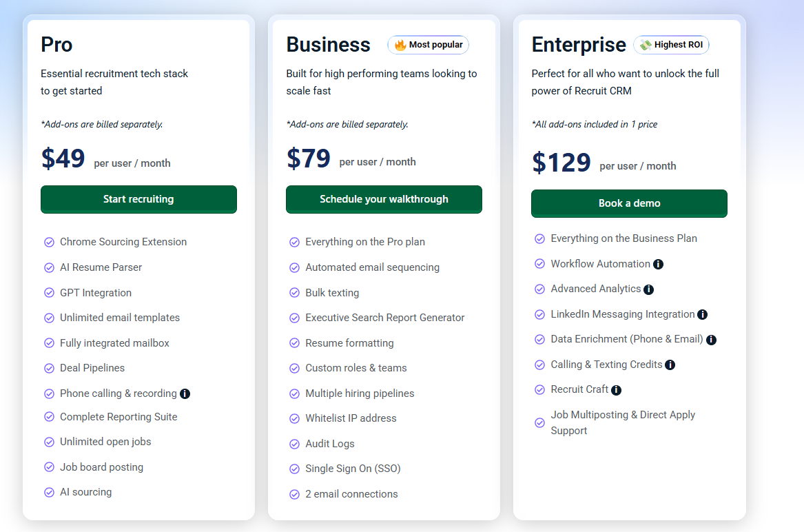Click the Most popular badge
804x532 pixels.
[x=428, y=45]
